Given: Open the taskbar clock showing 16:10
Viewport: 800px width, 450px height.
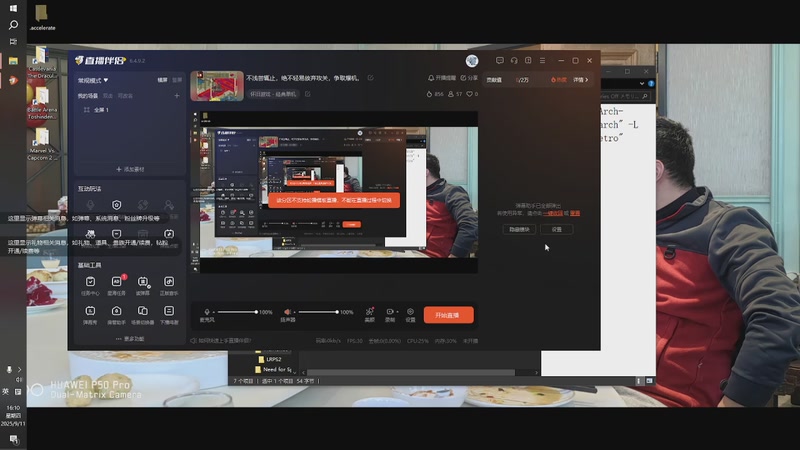Looking at the screenshot, I should coord(13,416).
